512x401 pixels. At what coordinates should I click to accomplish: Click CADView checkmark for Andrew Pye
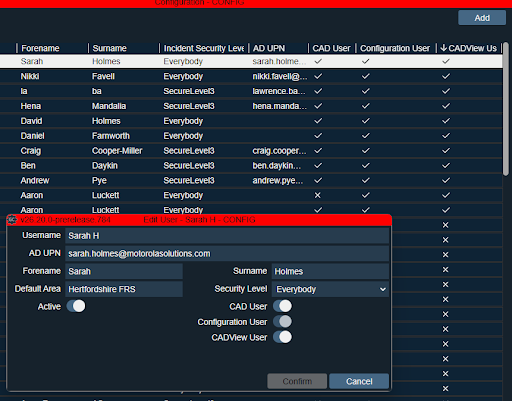[446, 180]
